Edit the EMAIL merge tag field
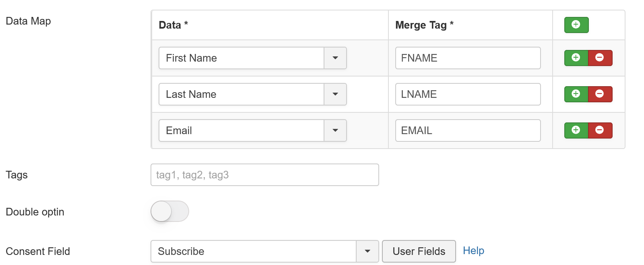Viewport: 644px width, 265px height. click(x=468, y=130)
